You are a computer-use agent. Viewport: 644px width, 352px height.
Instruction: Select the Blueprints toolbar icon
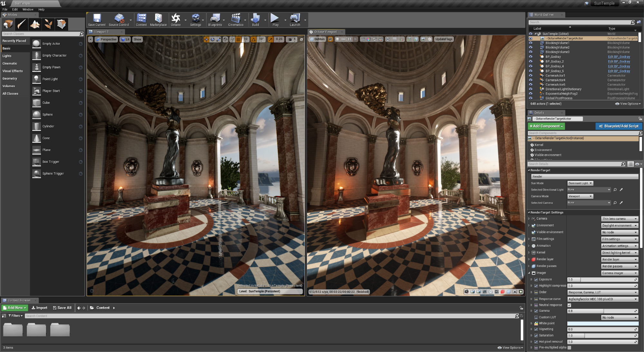[x=216, y=20]
